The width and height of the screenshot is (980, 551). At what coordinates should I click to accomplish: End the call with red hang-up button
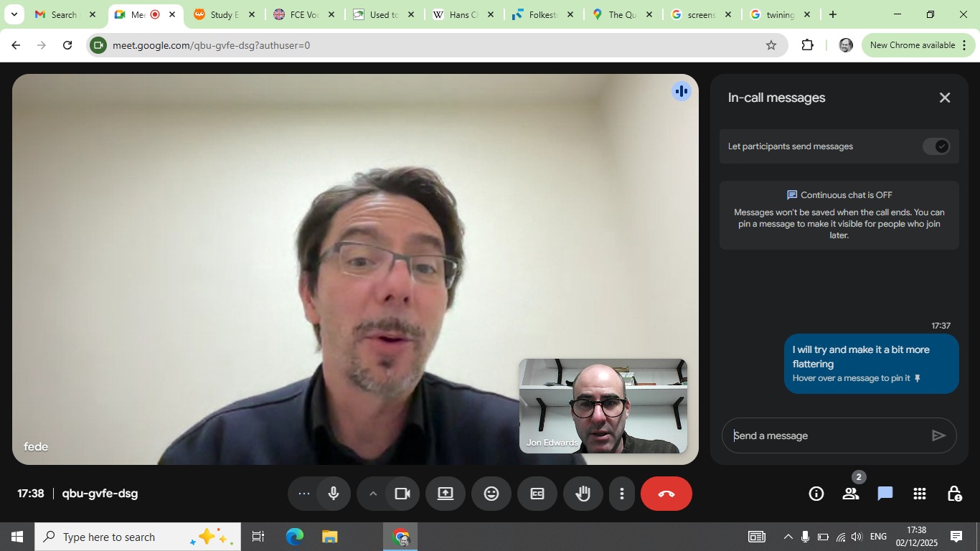point(666,494)
